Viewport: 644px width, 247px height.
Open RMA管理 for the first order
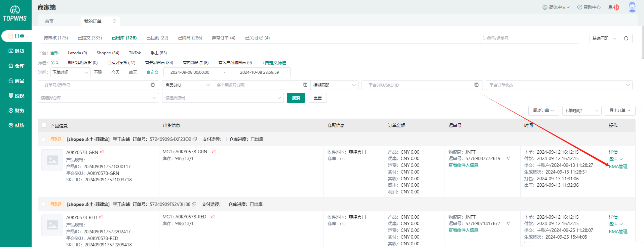click(x=618, y=166)
